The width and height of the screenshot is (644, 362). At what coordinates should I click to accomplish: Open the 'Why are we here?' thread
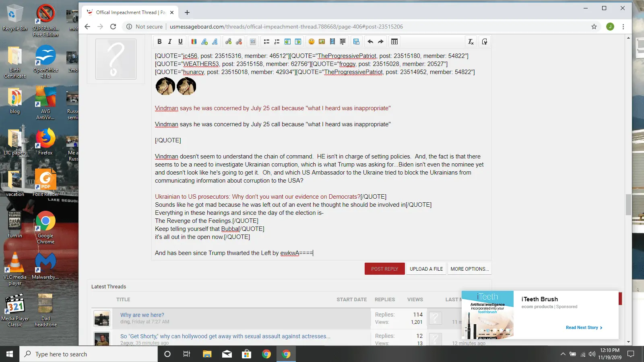(142, 315)
